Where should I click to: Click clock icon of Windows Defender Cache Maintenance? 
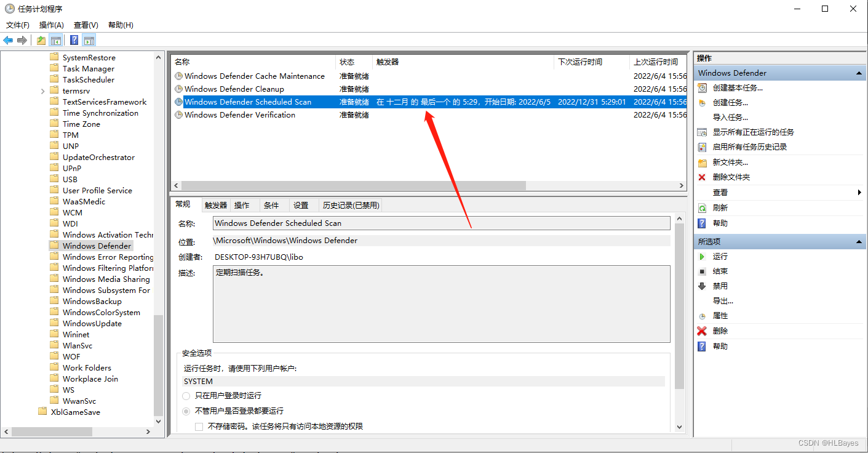click(x=178, y=76)
